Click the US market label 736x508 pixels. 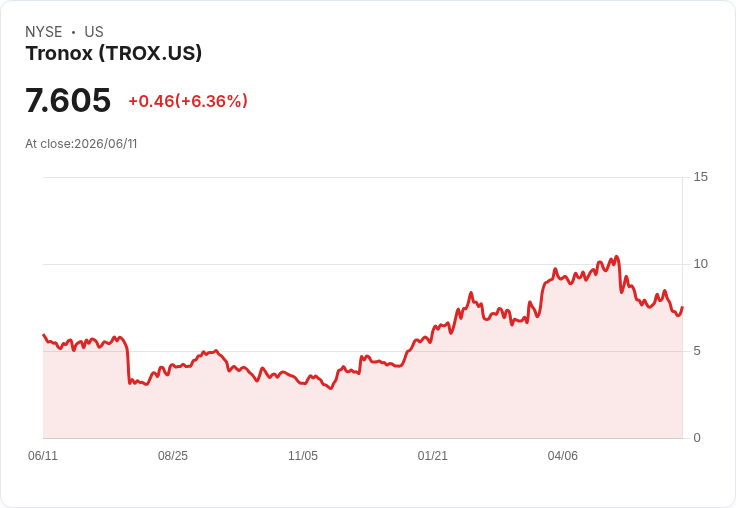(94, 32)
